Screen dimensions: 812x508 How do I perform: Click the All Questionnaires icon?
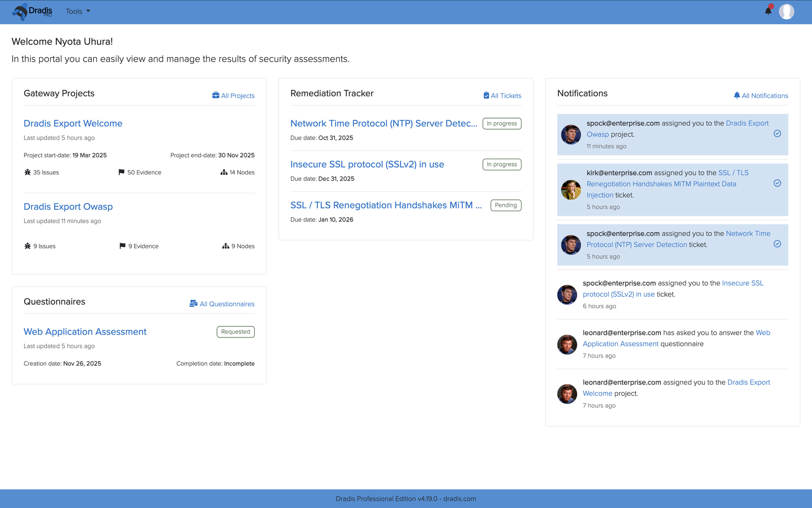click(x=193, y=304)
